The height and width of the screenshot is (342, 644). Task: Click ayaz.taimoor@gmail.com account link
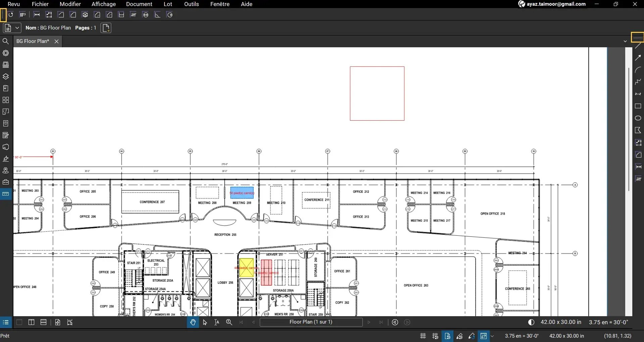(x=555, y=4)
